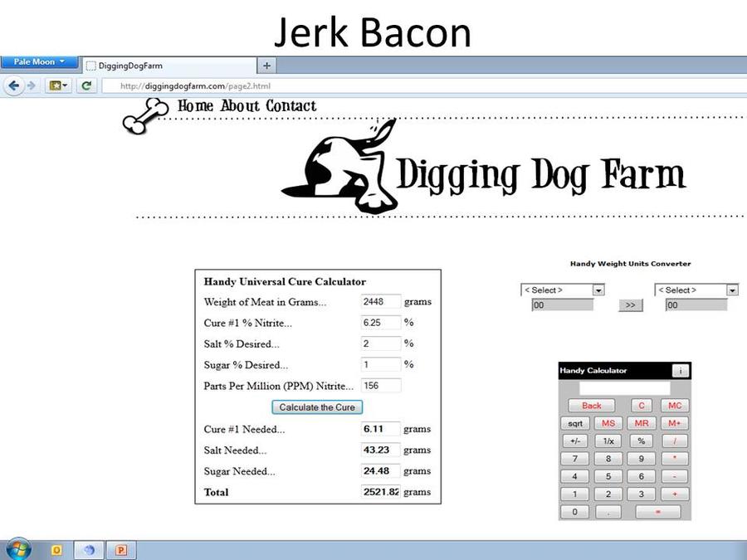Open the bookmarks star button

pos(57,85)
